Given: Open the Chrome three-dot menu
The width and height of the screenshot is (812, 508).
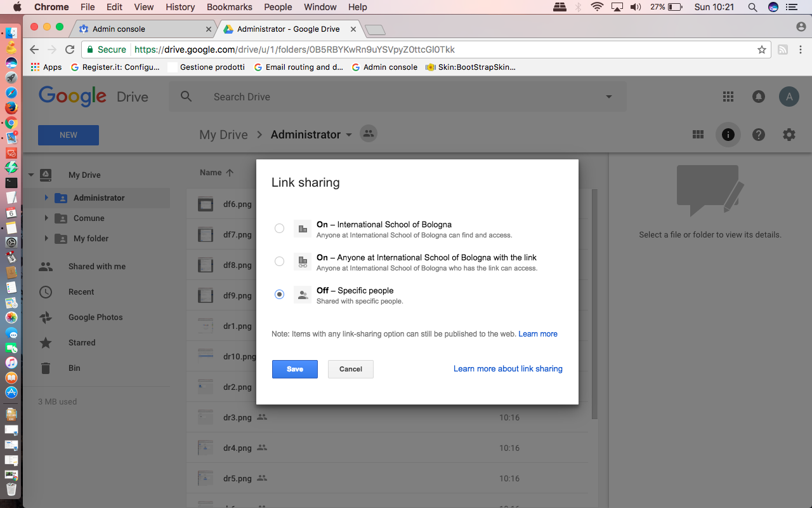Looking at the screenshot, I should click(x=801, y=50).
